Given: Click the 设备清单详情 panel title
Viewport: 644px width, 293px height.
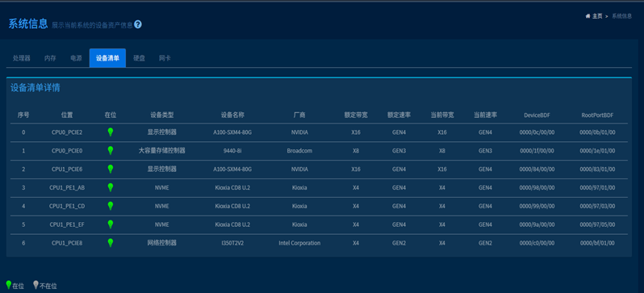Looking at the screenshot, I should (36, 88).
